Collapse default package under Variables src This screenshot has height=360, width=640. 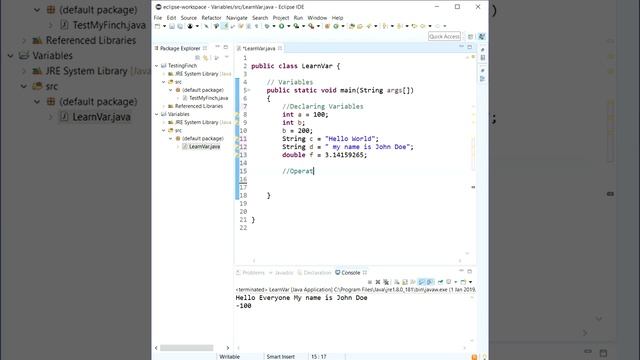coord(171,138)
